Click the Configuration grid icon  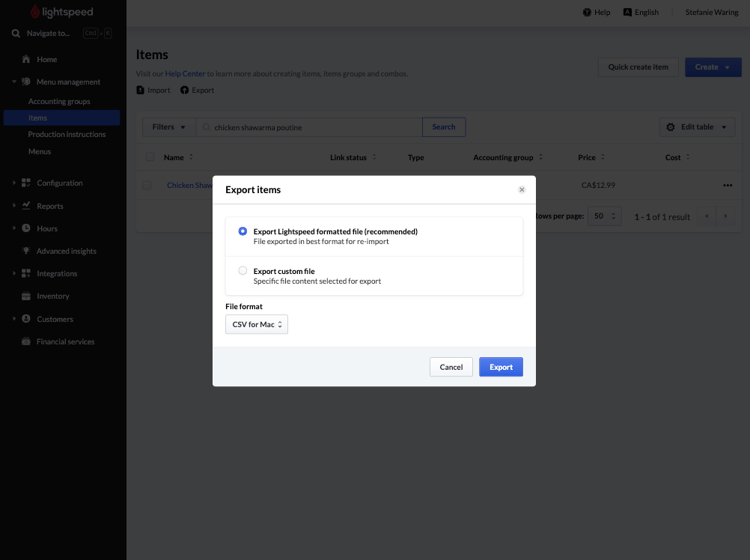point(26,183)
